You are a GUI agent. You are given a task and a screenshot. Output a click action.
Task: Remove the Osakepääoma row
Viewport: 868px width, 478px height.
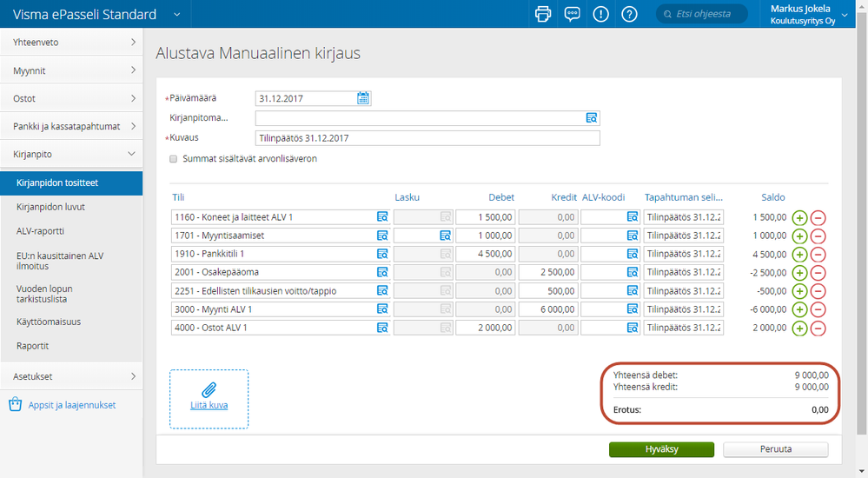pos(818,272)
